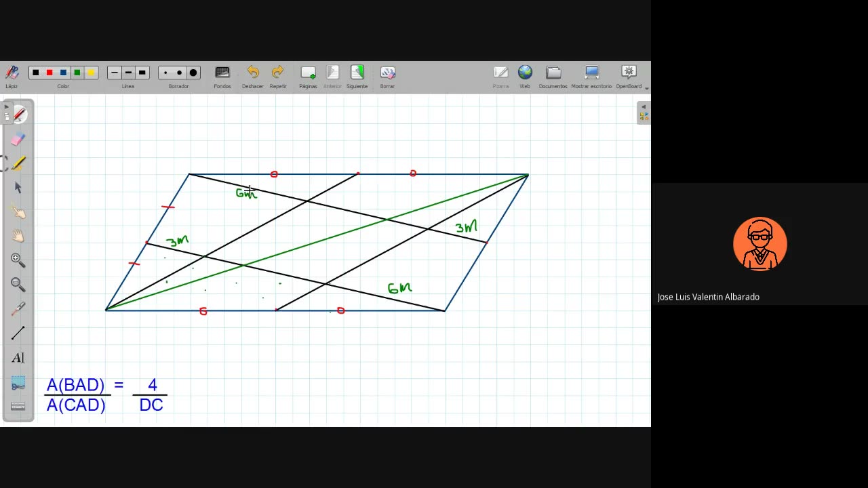
Task: Click the zoom out magnifier
Action: pos(18,285)
